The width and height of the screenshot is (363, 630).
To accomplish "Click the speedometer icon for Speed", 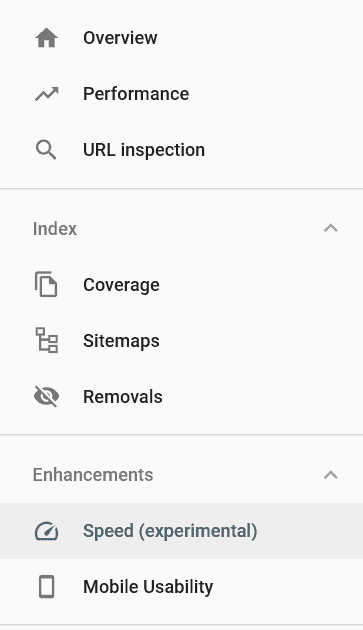I will pos(47,531).
